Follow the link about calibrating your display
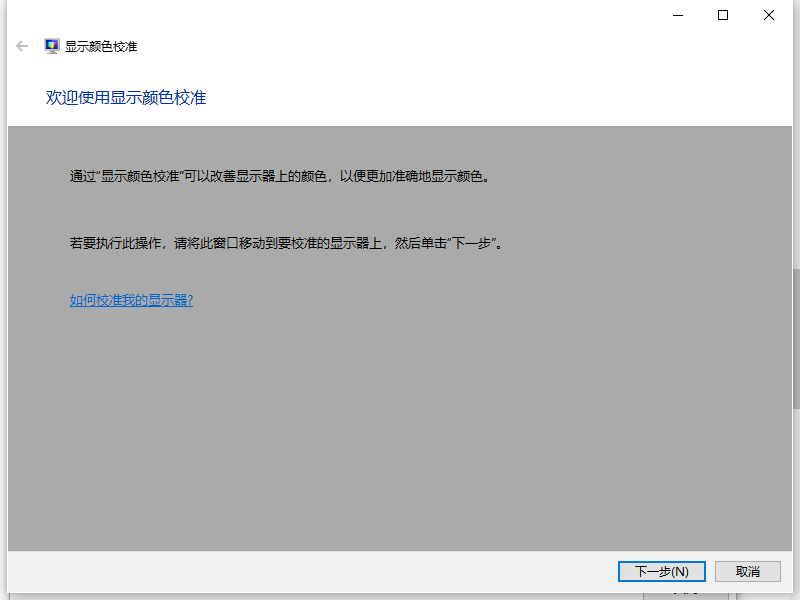 point(131,299)
